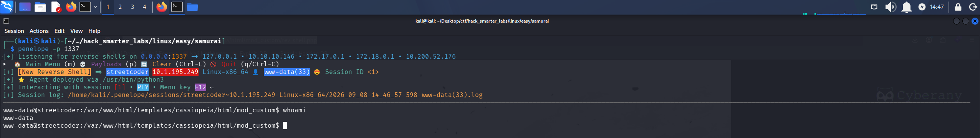Open the notifications bell icon
The width and height of the screenshot is (980, 138).
click(x=907, y=7)
